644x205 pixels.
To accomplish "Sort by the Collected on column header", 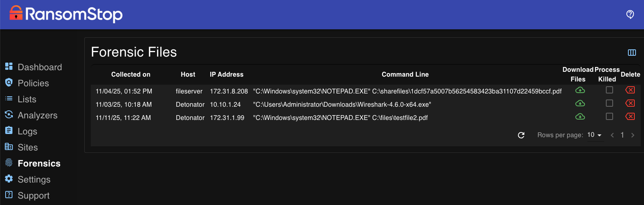I will [x=130, y=75].
